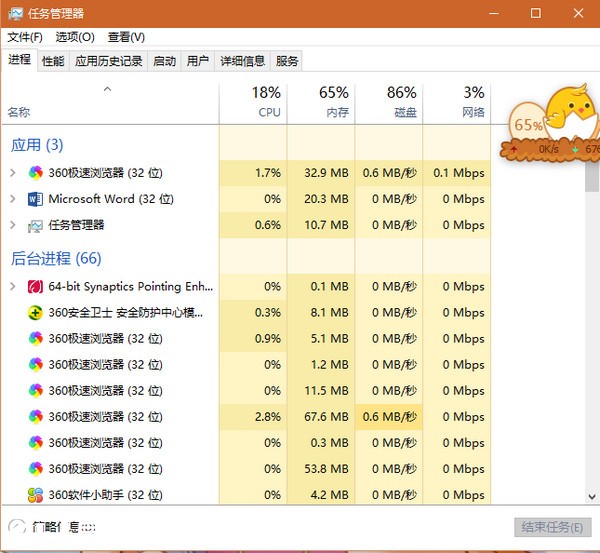This screenshot has width=600, height=553.
Task: Click the 任务管理器 process icon
Action: point(36,225)
